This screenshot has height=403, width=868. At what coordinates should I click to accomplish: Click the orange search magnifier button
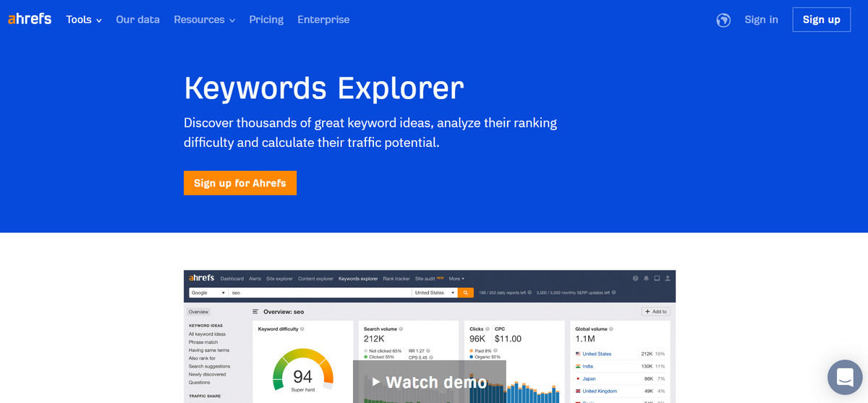point(465,292)
